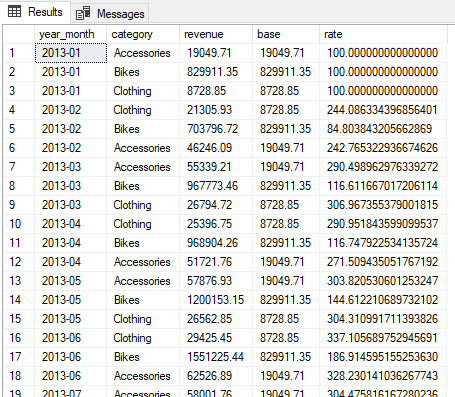Select the category column header

(x=143, y=34)
